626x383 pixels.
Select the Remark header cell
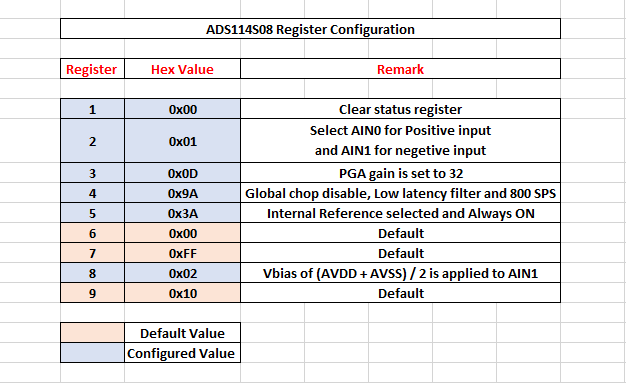click(x=400, y=69)
